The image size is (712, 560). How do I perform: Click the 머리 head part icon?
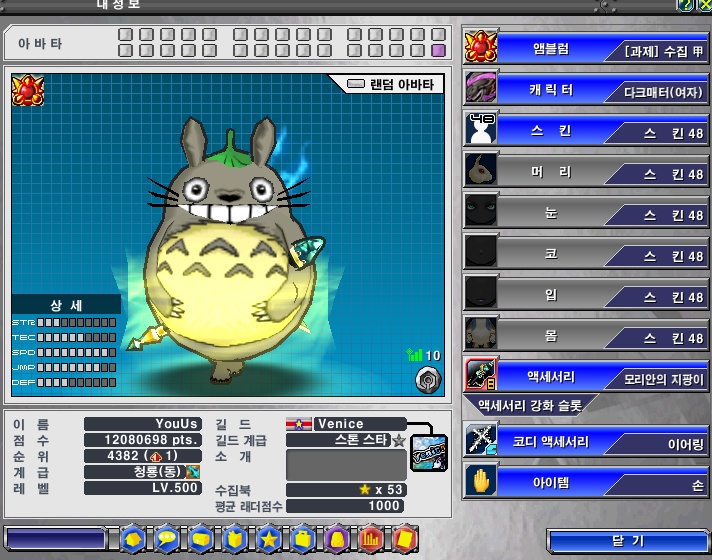(481, 170)
